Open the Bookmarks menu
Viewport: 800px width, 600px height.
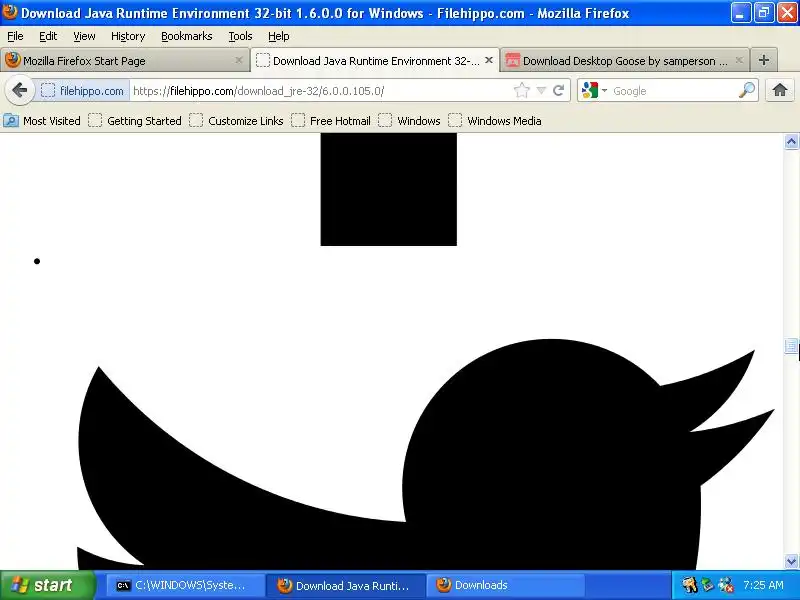point(187,36)
